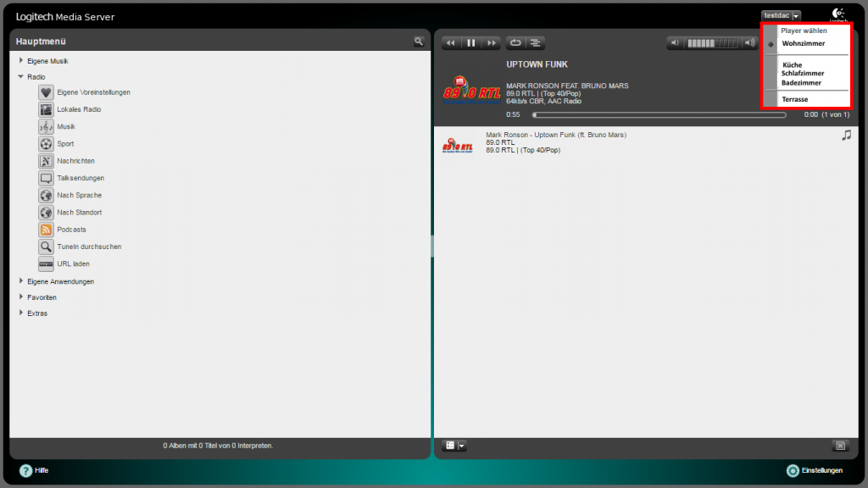Pause the current playback
Image resolution: width=868 pixels, height=488 pixels.
[x=471, y=43]
